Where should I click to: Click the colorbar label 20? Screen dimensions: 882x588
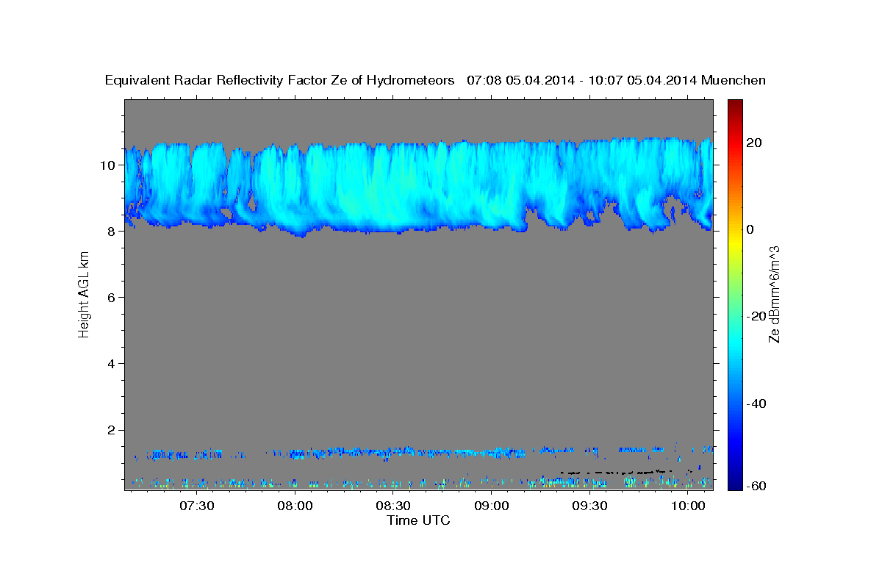pyautogui.click(x=755, y=143)
